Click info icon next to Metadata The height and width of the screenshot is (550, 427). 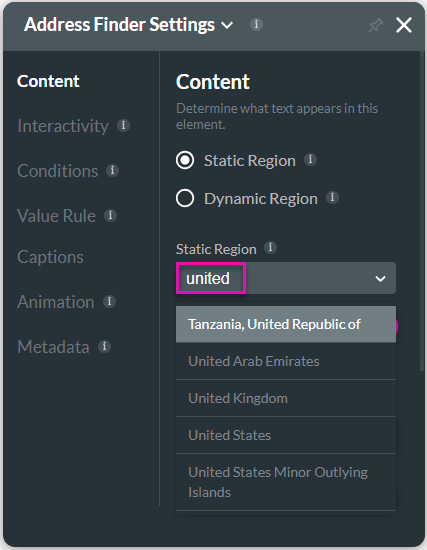[104, 346]
